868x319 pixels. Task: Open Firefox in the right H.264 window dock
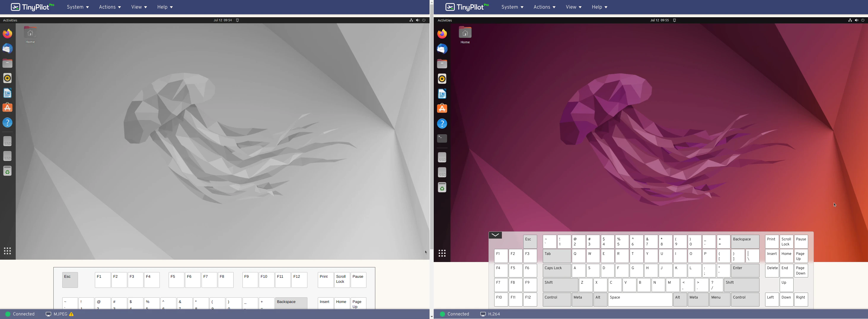[x=442, y=34]
